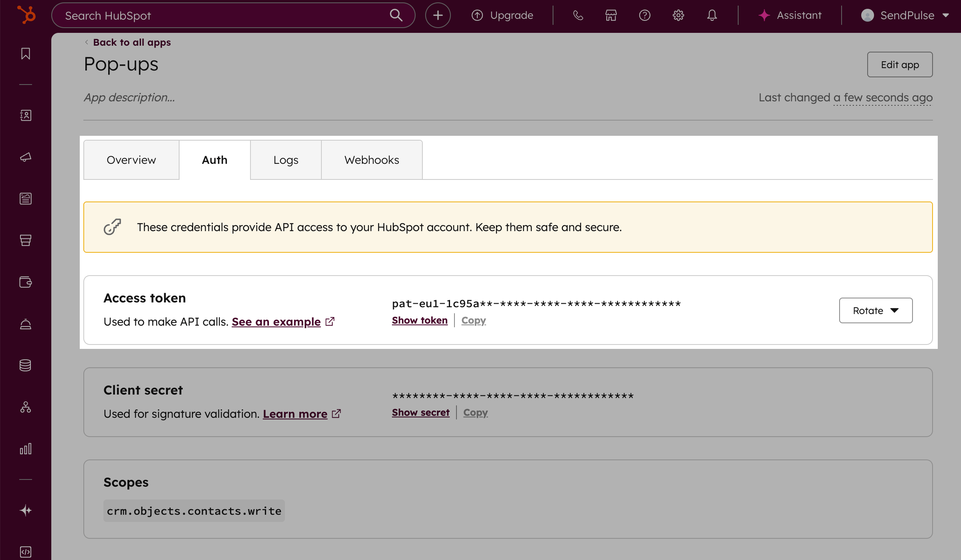Open the Bookmarks icon in sidebar
The height and width of the screenshot is (560, 961).
coord(26,54)
